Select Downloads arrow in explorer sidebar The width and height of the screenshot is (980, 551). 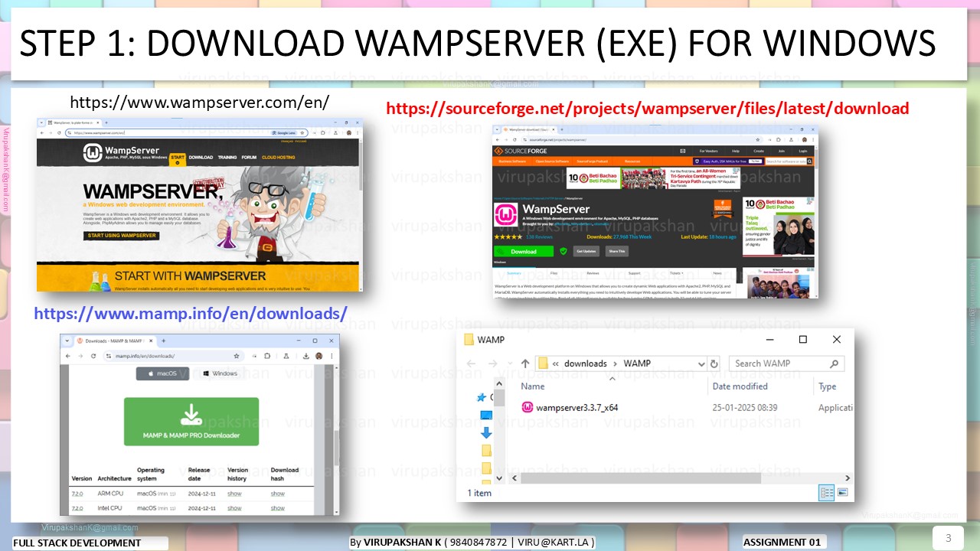[x=485, y=432]
